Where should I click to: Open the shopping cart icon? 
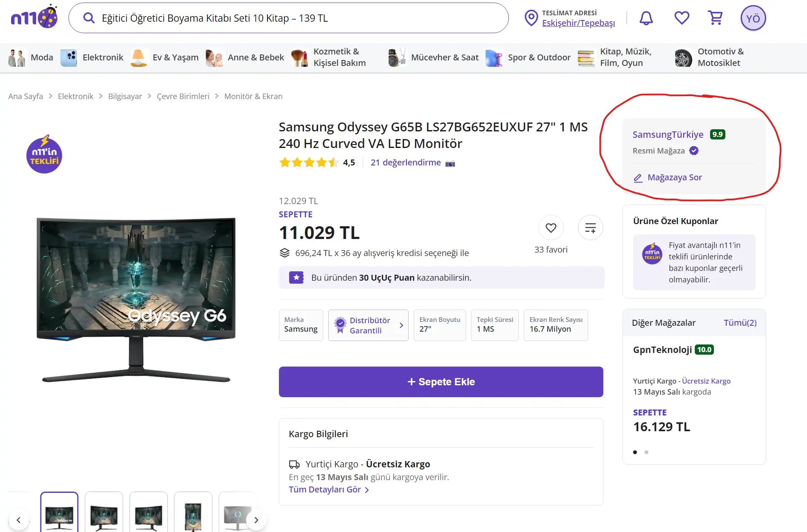pyautogui.click(x=716, y=18)
